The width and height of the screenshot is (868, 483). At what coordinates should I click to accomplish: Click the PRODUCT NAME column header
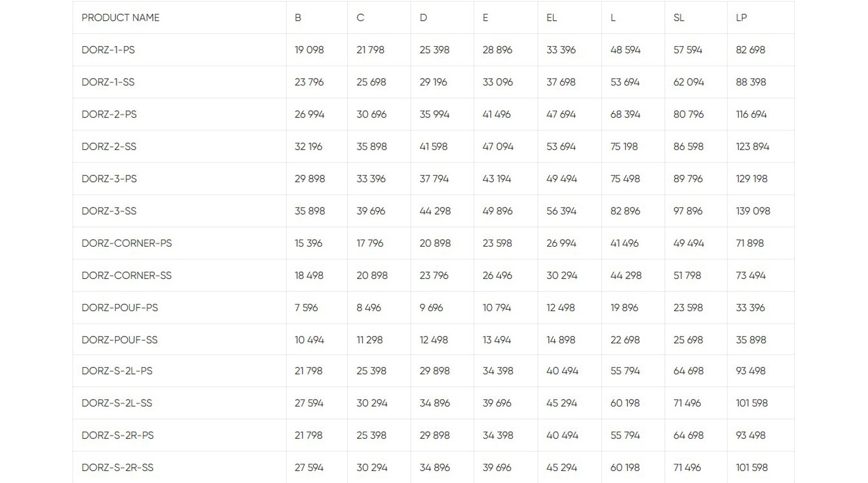(x=120, y=18)
